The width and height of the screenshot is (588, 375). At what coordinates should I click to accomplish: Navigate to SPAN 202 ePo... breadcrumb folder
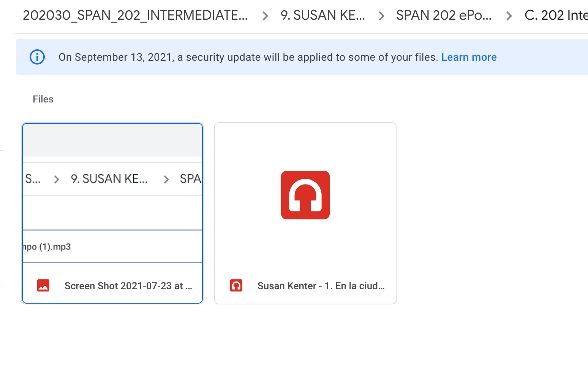[444, 16]
